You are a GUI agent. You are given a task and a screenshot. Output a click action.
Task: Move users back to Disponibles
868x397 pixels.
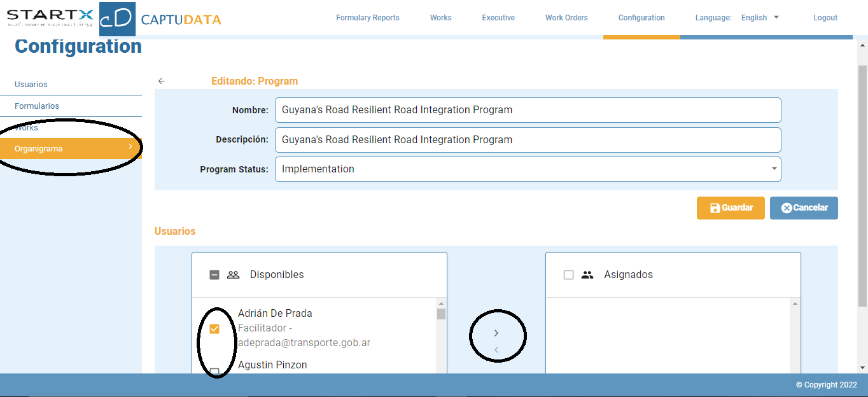[496, 349]
